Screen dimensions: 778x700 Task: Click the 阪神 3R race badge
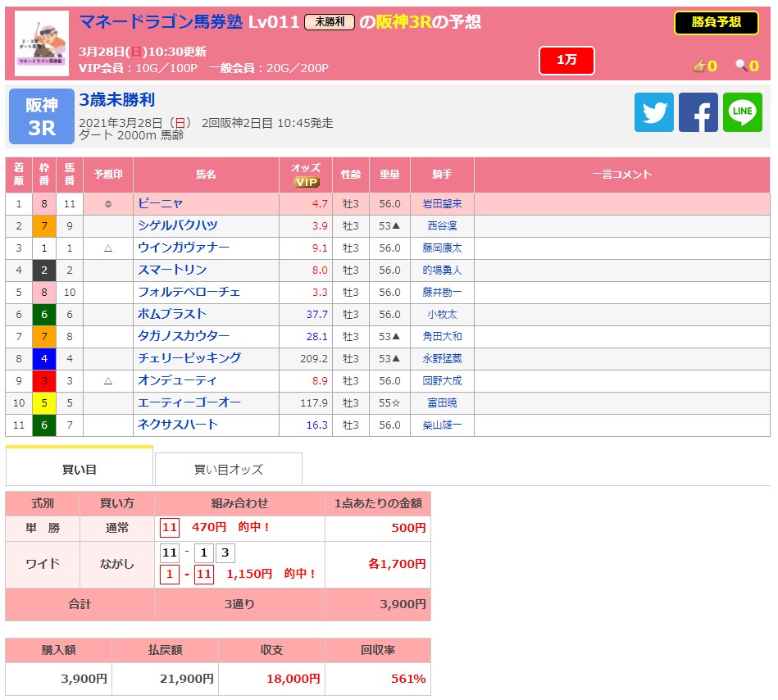coord(41,116)
